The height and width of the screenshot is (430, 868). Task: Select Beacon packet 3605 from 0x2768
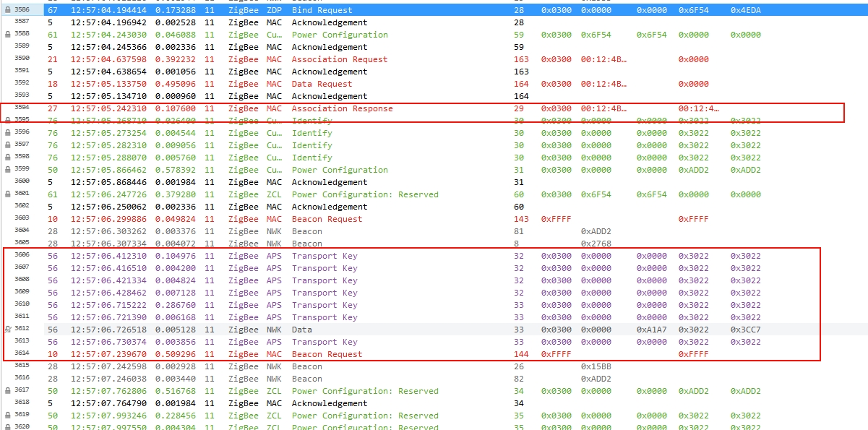coord(434,244)
